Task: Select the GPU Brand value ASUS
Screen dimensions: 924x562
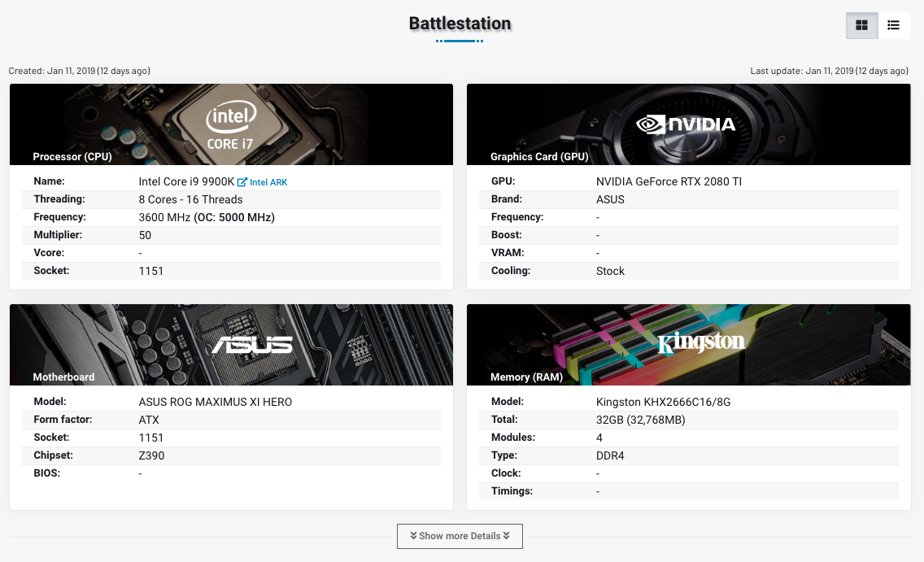Action: tap(610, 200)
